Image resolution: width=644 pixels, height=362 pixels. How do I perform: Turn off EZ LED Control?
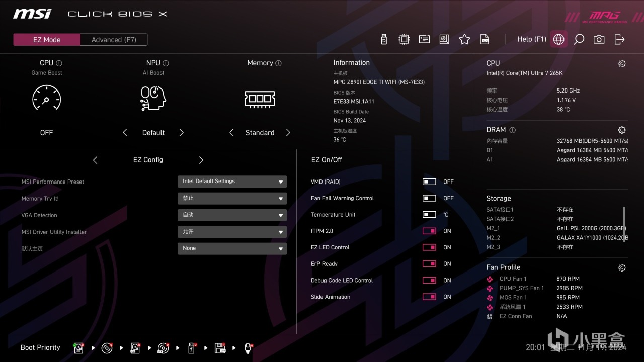click(x=429, y=247)
